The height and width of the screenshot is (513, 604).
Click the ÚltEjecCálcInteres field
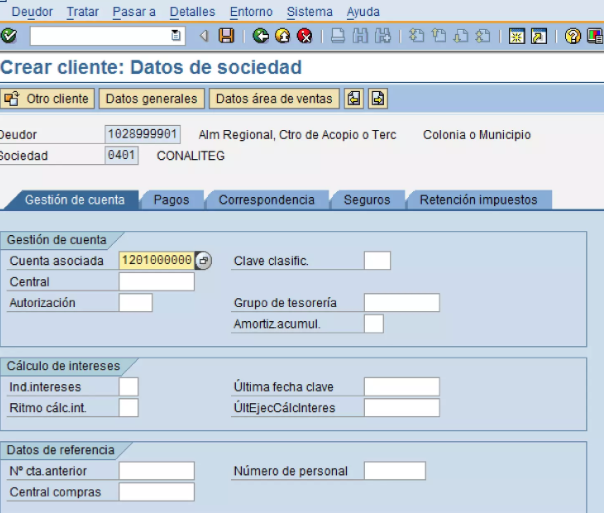402,407
